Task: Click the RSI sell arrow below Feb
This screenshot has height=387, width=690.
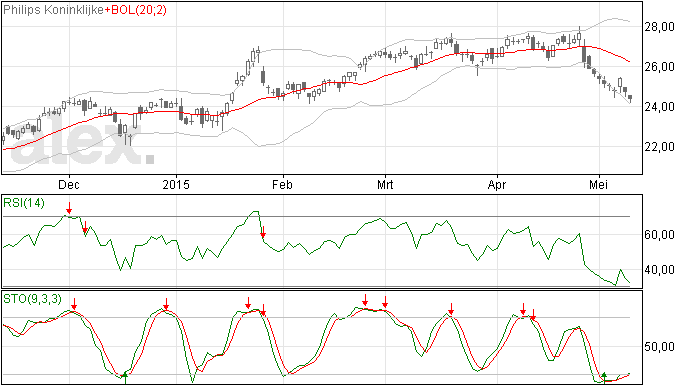Action: pyautogui.click(x=263, y=232)
